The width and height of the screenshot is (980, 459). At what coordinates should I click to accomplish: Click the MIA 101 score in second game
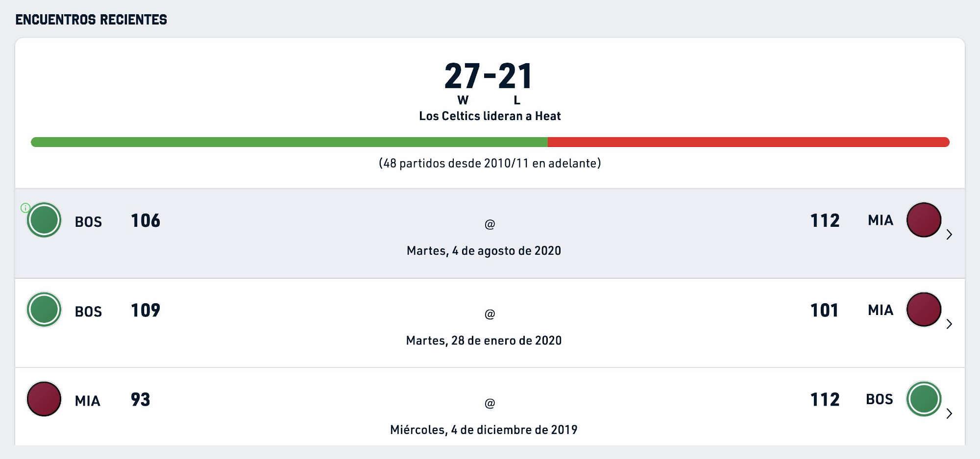pyautogui.click(x=825, y=310)
